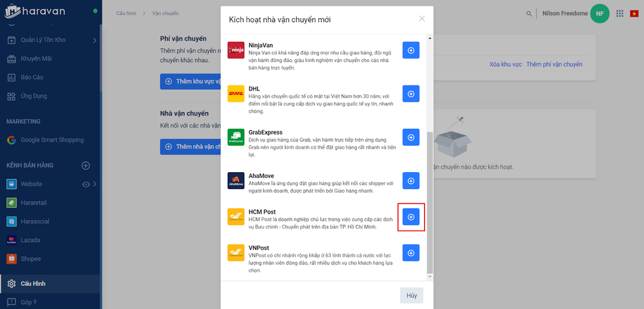Open the header search icon
This screenshot has width=644, height=309.
[529, 14]
